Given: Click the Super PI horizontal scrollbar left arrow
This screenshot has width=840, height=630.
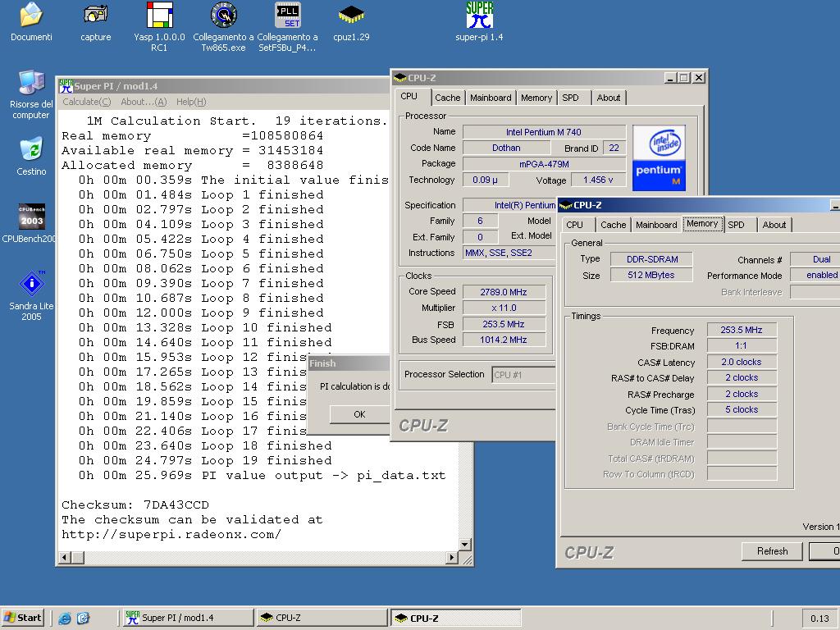Looking at the screenshot, I should [65, 558].
